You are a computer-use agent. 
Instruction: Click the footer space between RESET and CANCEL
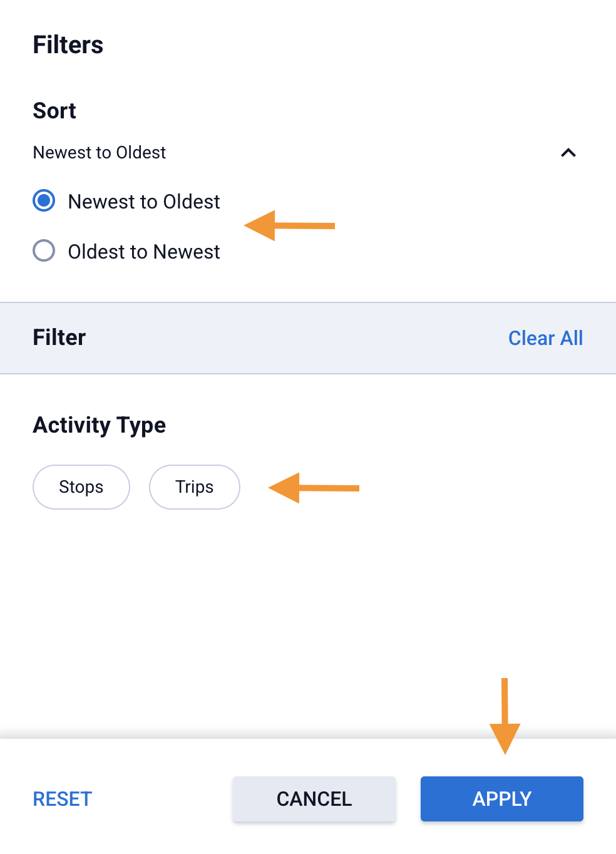pyautogui.click(x=162, y=799)
